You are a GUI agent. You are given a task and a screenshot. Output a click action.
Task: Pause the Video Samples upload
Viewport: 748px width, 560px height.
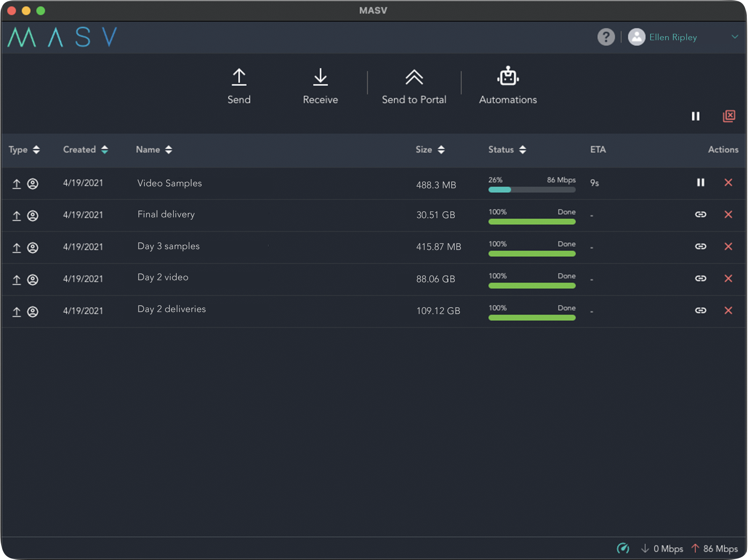(700, 183)
